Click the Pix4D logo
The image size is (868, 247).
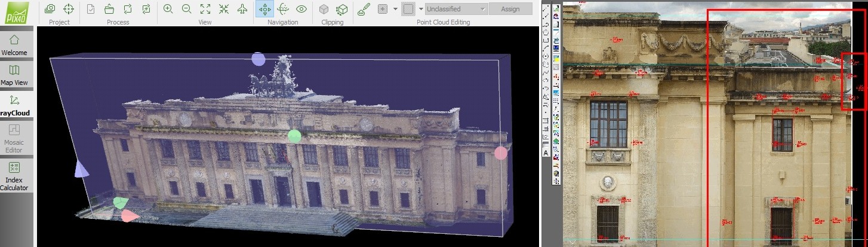point(17,13)
